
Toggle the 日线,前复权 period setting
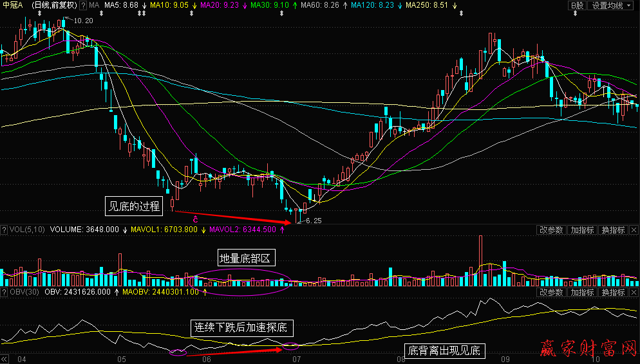click(55, 5)
